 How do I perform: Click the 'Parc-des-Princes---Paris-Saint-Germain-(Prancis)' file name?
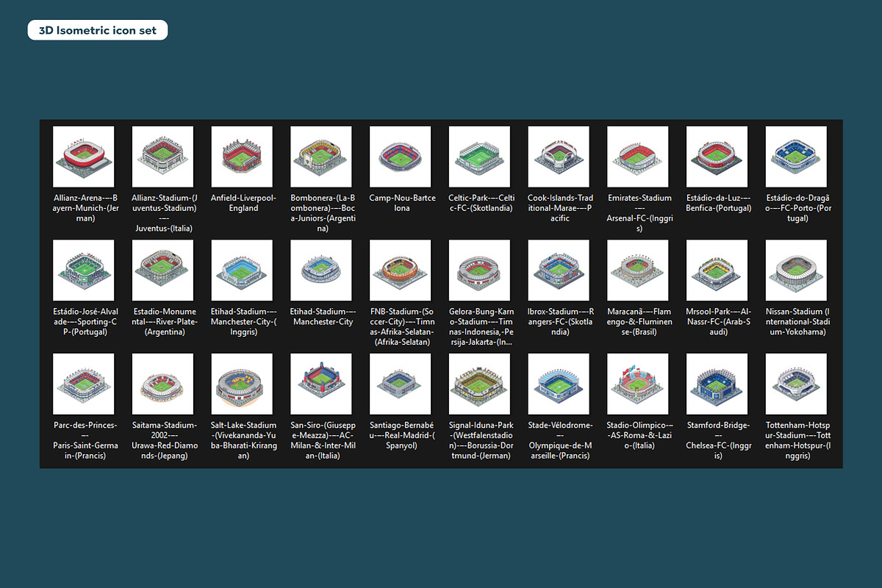[84, 440]
